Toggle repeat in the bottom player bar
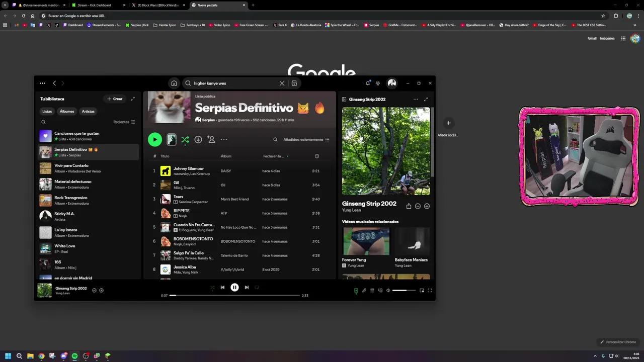The height and width of the screenshot is (362, 644). coord(257,288)
